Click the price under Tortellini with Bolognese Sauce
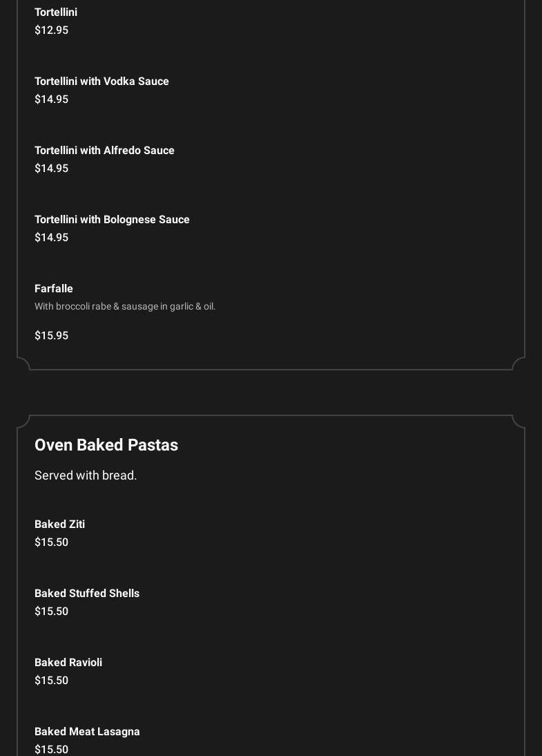 pos(51,238)
